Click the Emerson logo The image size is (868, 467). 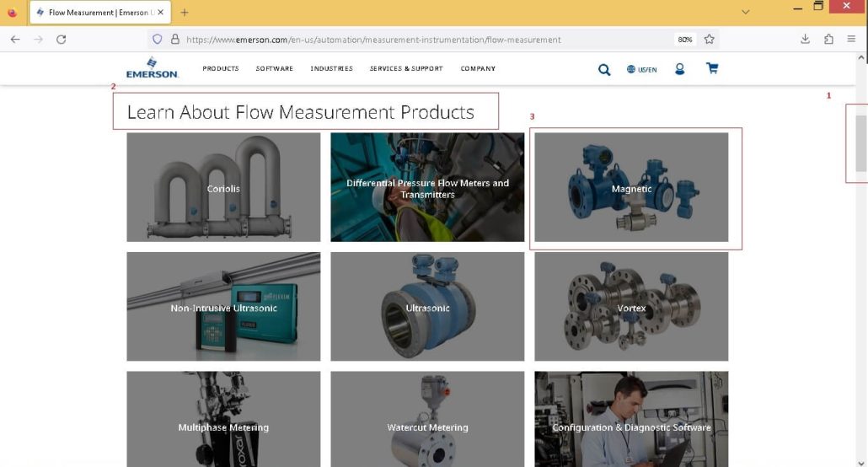[x=152, y=67]
